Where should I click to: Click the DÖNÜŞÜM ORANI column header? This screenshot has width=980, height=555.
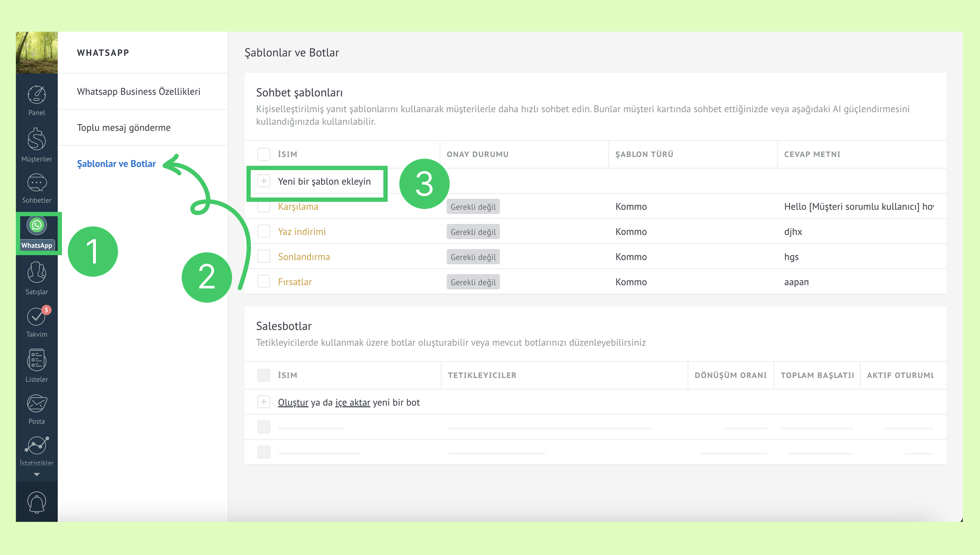[730, 375]
